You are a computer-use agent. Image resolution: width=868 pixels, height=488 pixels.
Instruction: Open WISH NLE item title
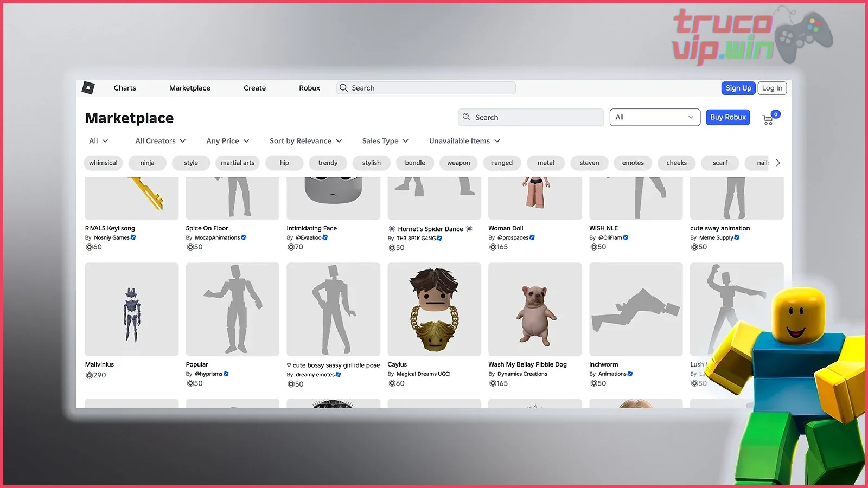[604, 228]
